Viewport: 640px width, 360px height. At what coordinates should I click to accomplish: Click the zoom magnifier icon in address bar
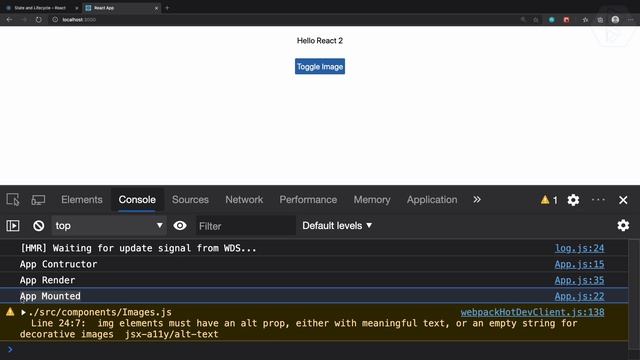(523, 20)
